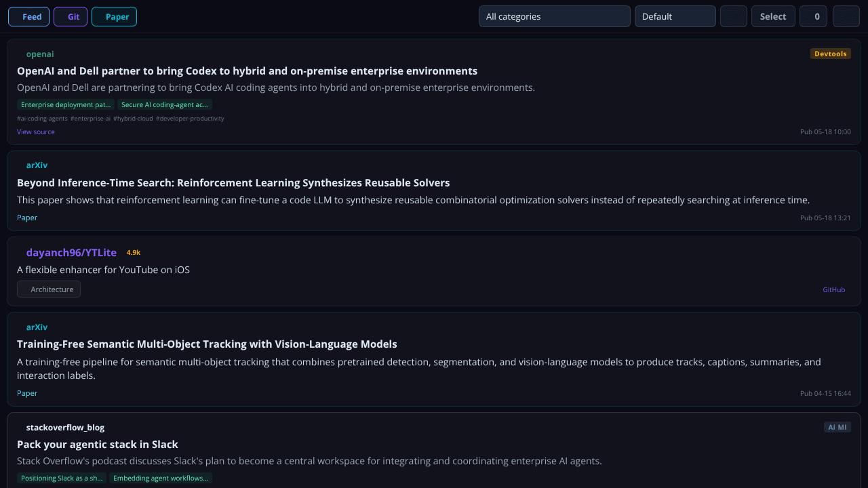Switch to the Git tab
The width and height of the screenshot is (868, 488).
(x=71, y=17)
